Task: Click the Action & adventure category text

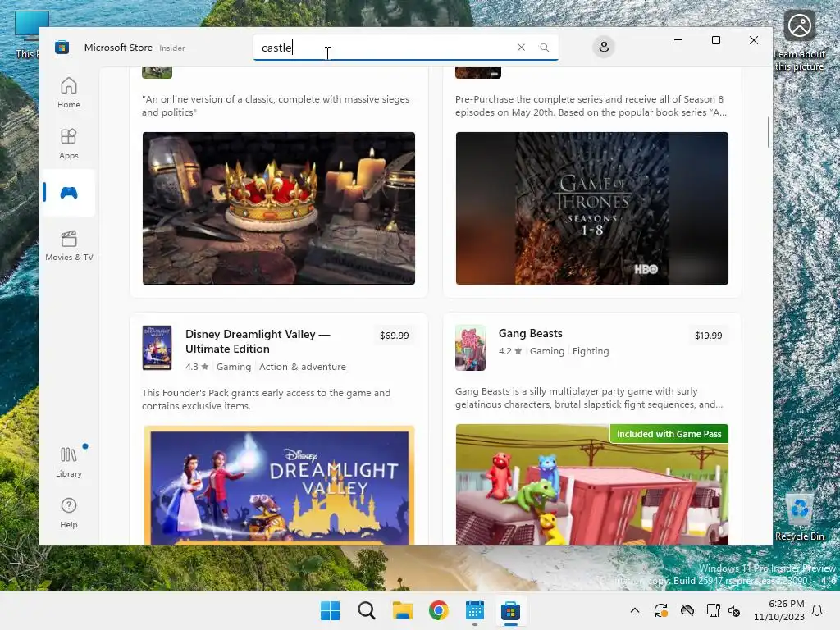Action: (303, 367)
